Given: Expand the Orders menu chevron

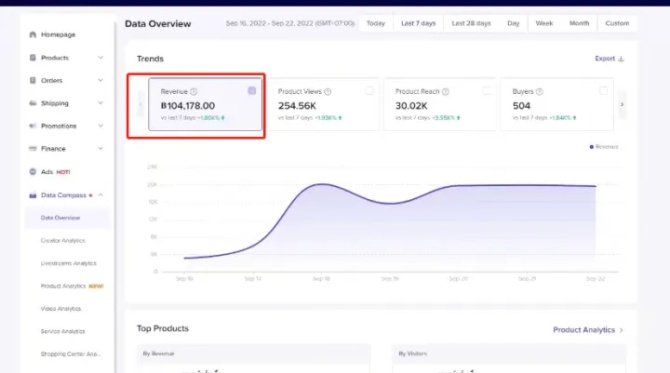Looking at the screenshot, I should (100, 80).
